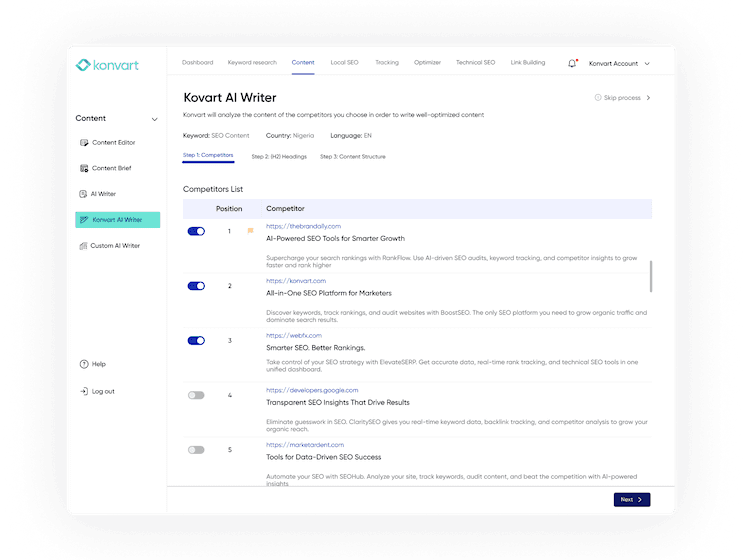The width and height of the screenshot is (743, 560).
Task: Click 'All-in-One SEO Platform for Marketers' title
Action: click(x=328, y=293)
